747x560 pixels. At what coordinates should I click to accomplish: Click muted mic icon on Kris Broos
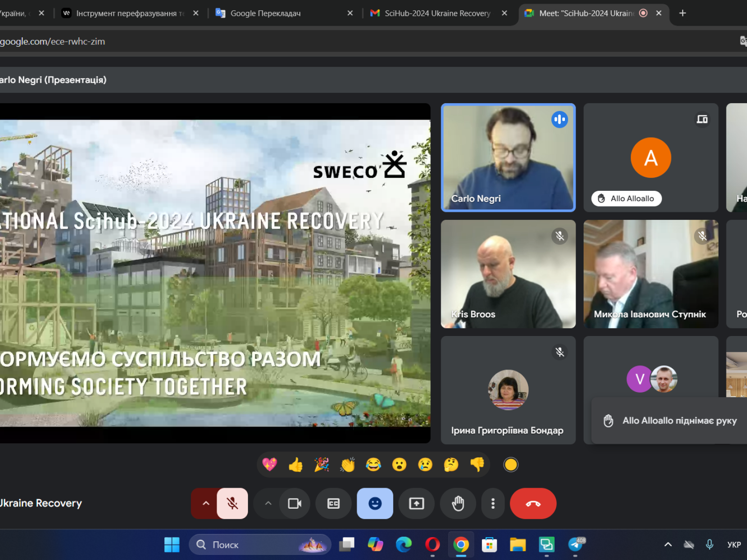pos(559,236)
